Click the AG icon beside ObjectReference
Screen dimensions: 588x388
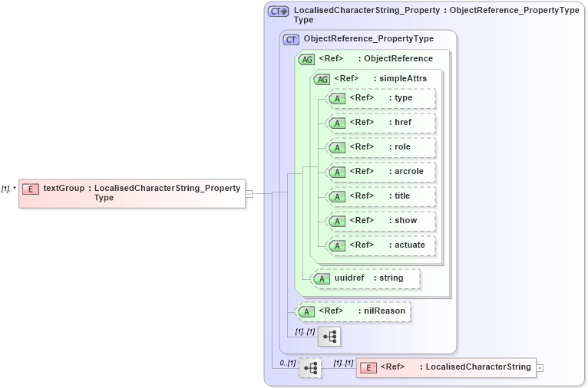[x=307, y=60]
